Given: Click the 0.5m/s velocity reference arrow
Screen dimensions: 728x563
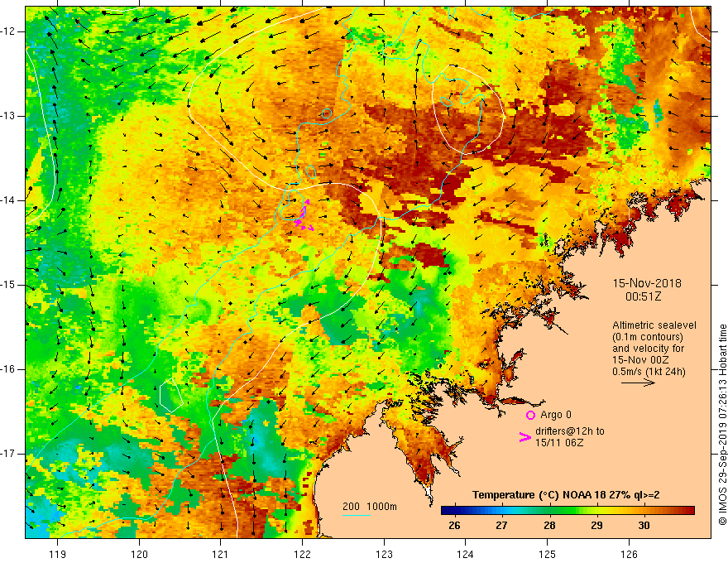Looking at the screenshot, I should click(x=638, y=383).
